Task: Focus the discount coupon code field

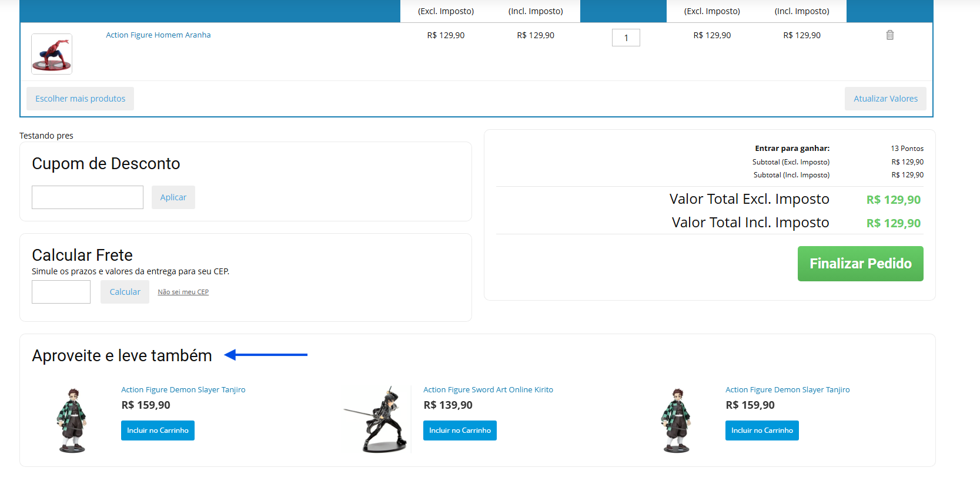Action: [x=88, y=197]
